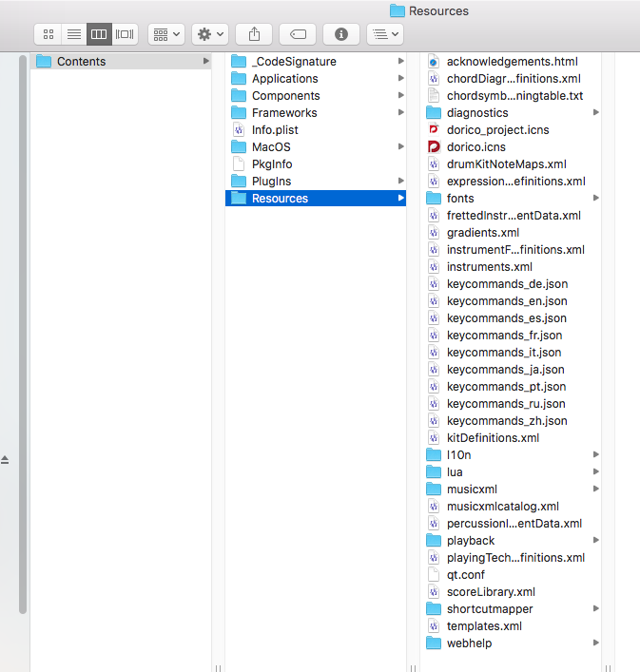Click the keycommands_ru.json file icon

tap(434, 403)
